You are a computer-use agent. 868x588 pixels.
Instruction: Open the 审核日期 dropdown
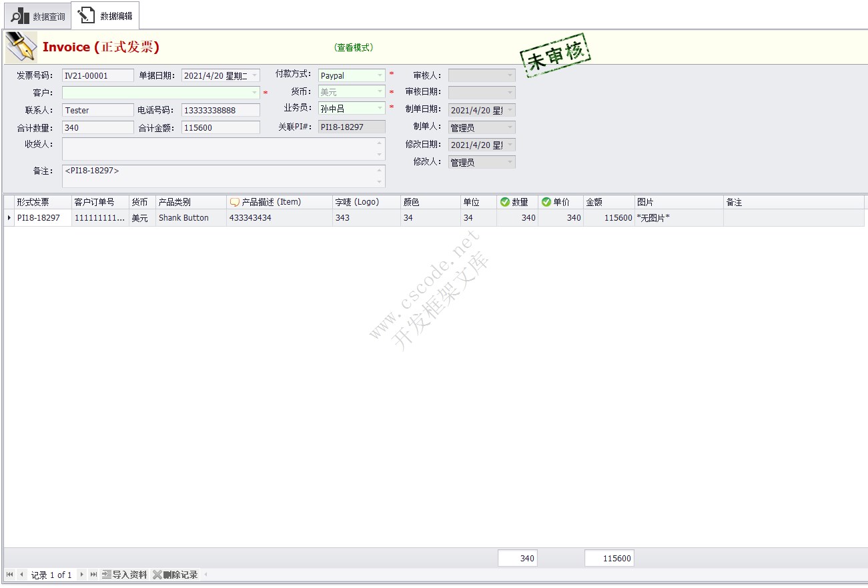coord(510,93)
